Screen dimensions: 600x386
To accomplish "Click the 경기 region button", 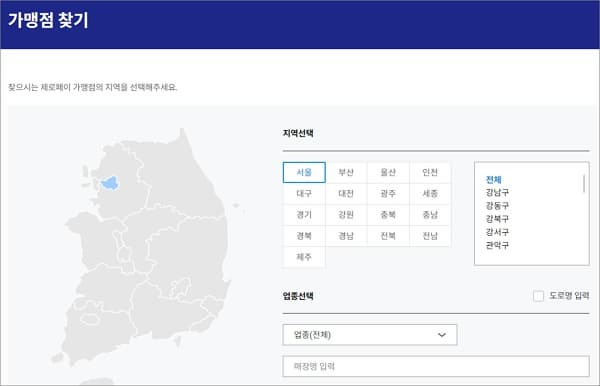I will (304, 215).
